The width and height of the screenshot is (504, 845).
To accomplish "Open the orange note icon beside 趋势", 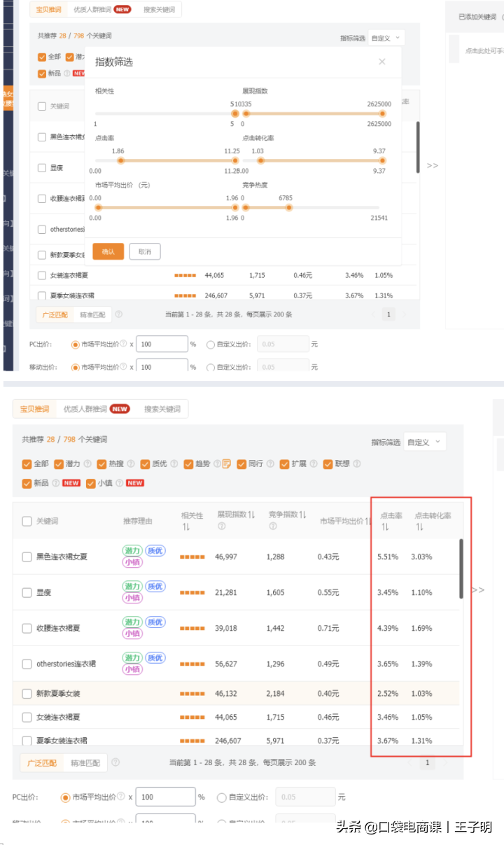I will click(x=227, y=464).
